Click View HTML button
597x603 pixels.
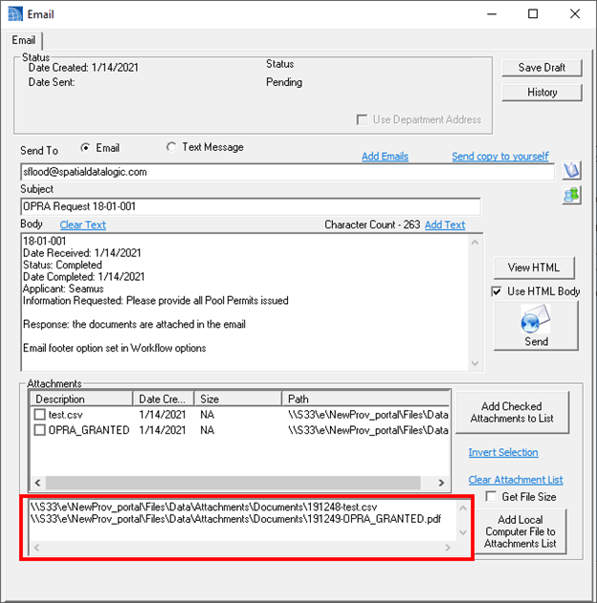point(534,268)
